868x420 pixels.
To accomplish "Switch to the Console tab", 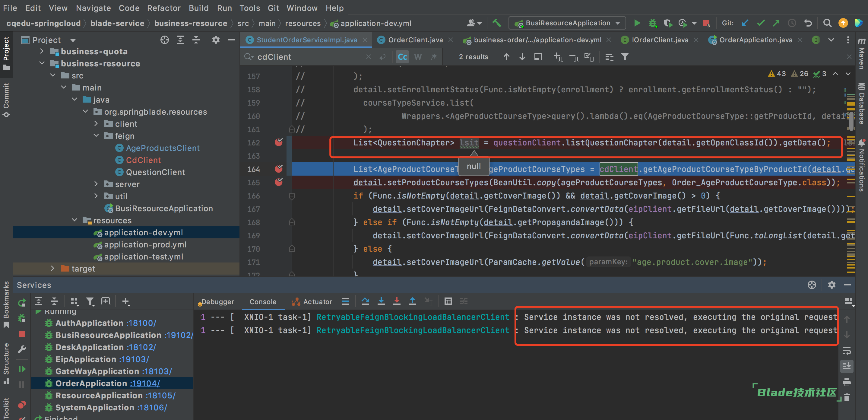I will point(263,302).
